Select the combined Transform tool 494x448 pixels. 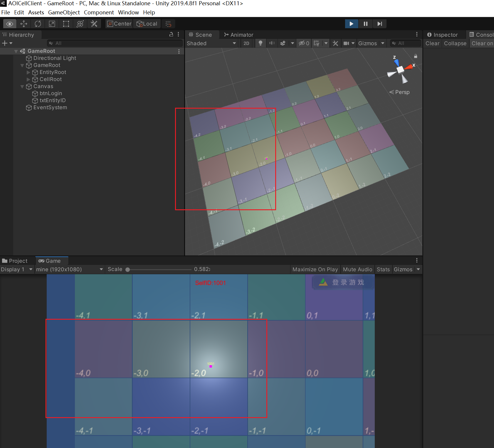coord(80,24)
